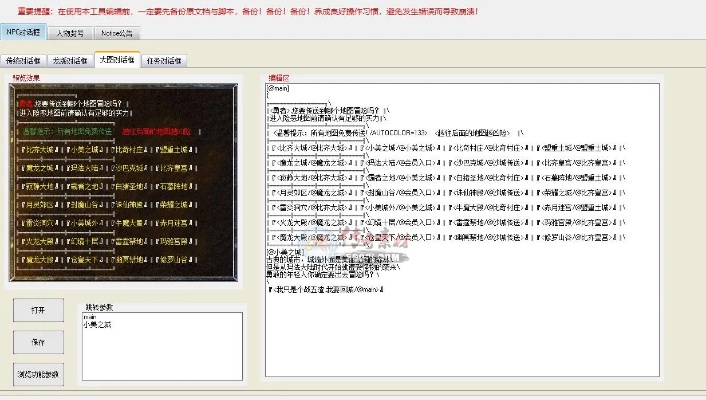This screenshot has height=400, width=706.
Task: Click the 保存 button
Action: tap(38, 342)
